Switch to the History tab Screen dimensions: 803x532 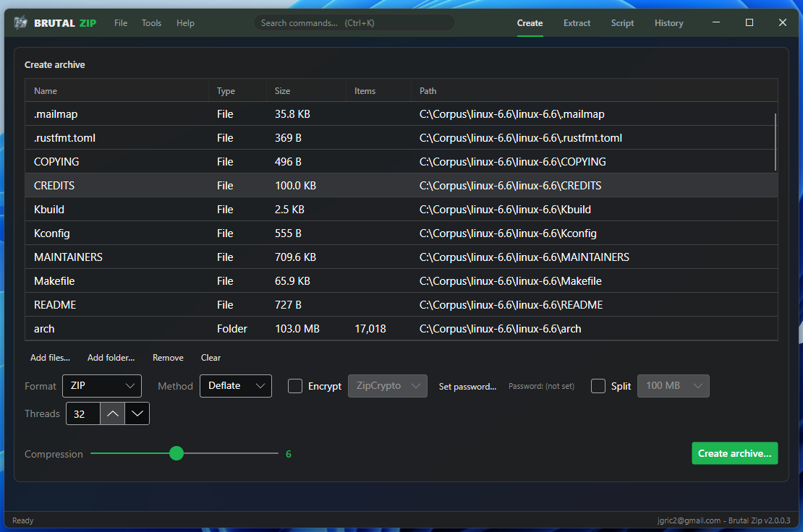click(669, 23)
